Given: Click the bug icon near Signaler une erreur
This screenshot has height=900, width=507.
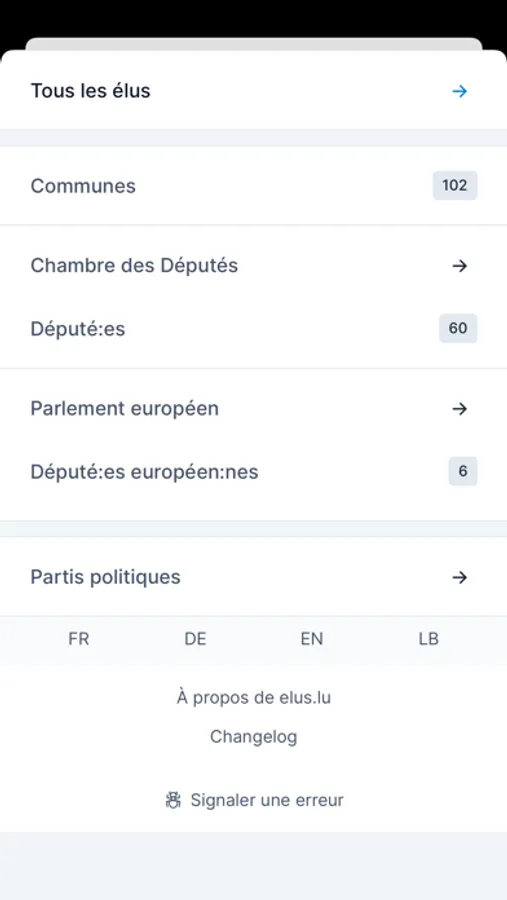Looking at the screenshot, I should pyautogui.click(x=173, y=800).
